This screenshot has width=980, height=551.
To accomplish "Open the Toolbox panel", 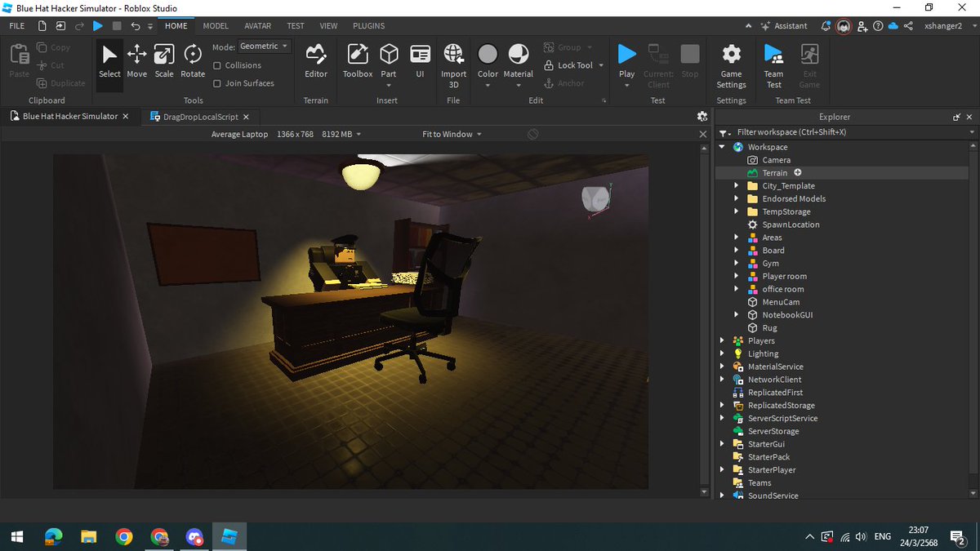I will pos(358,61).
